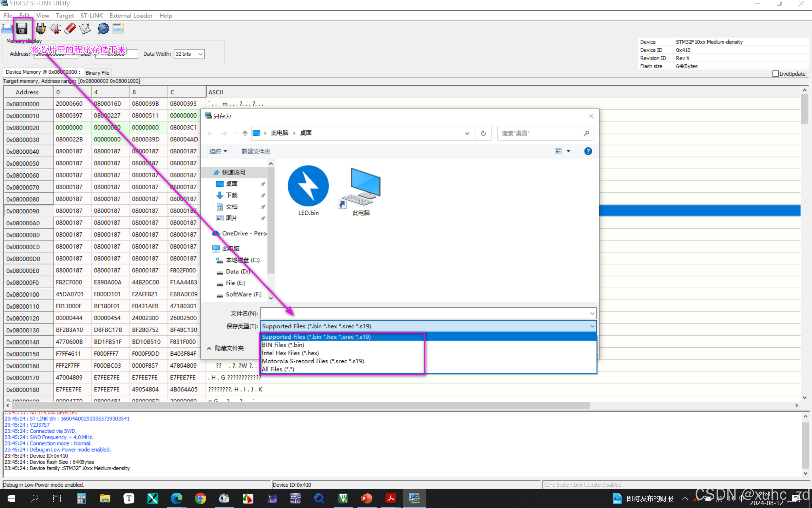This screenshot has height=508, width=812.
Task: Click the Open file toolbar icon
Action: pyautogui.click(x=7, y=29)
